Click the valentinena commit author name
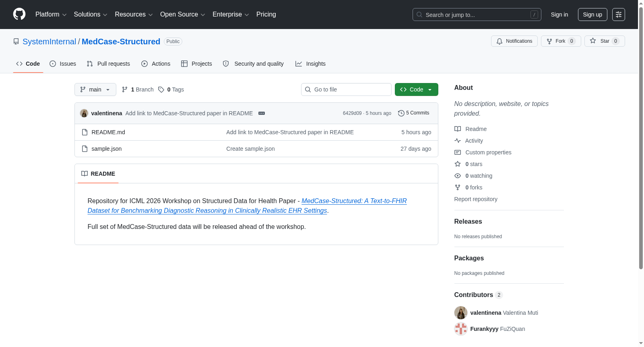The height and width of the screenshot is (347, 644). (x=107, y=113)
